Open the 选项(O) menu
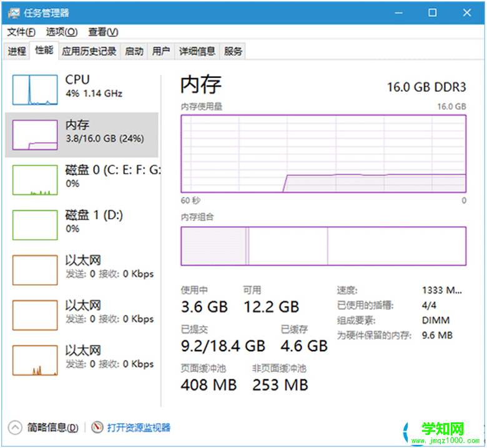Image resolution: width=487 pixels, height=448 pixels. click(62, 32)
